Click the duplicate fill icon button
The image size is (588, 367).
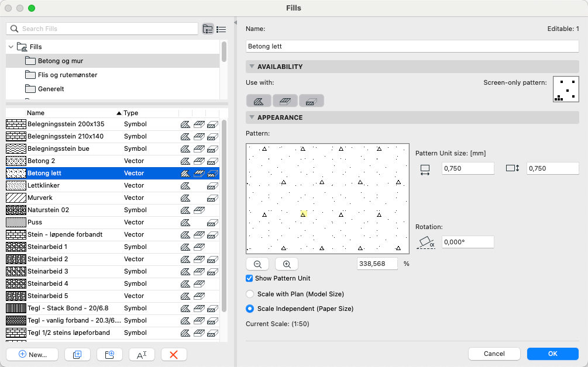(76, 354)
